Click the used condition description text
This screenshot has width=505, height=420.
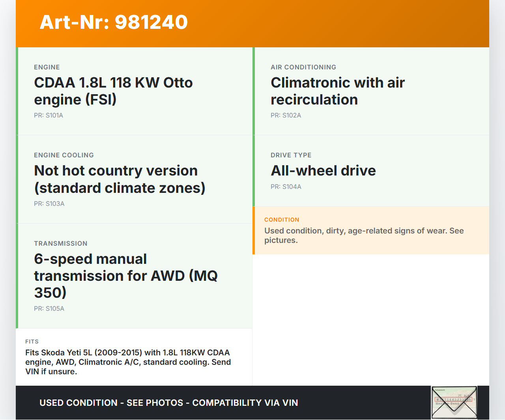point(364,235)
